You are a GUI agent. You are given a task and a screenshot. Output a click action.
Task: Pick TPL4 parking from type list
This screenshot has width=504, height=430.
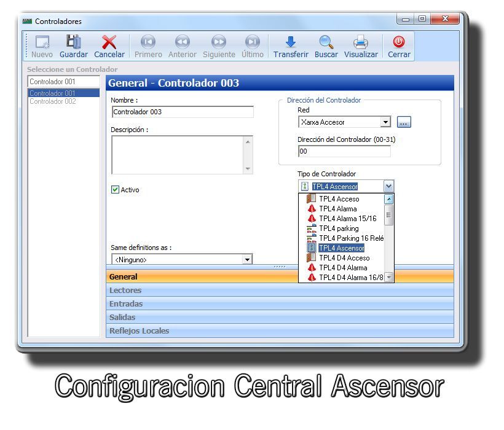tap(339, 229)
